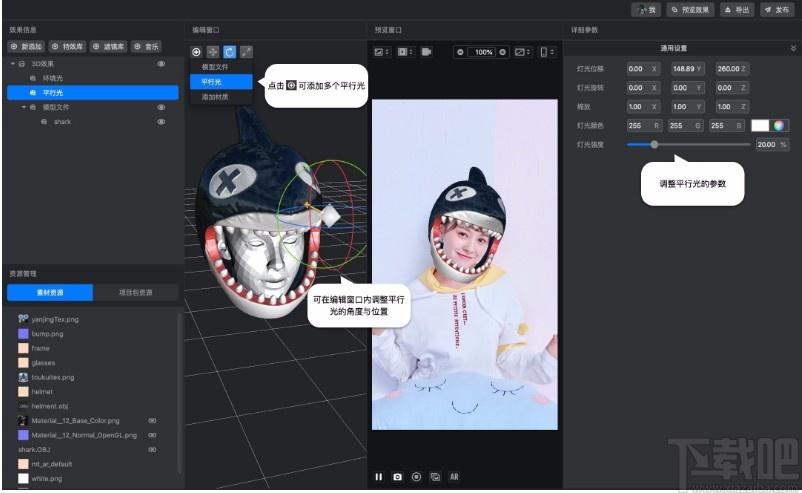
Task: Adjust the 灯光强度 slider handle
Action: [x=654, y=145]
